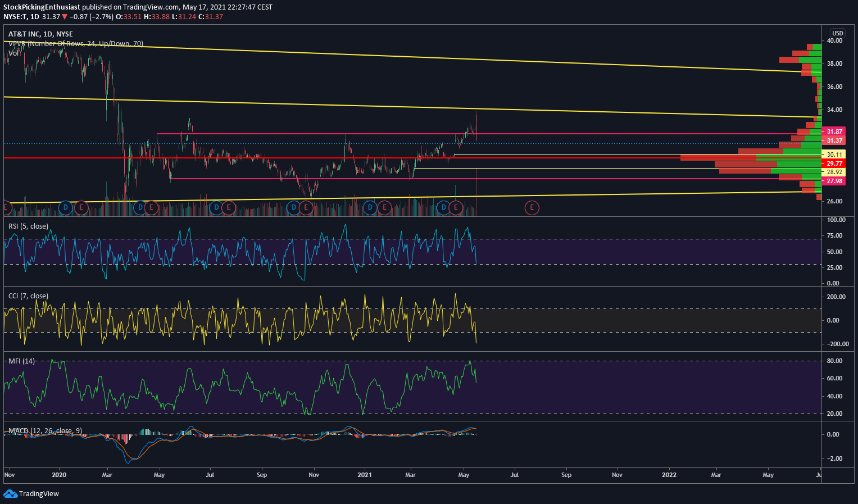This screenshot has height=504, width=858.
Task: Click the 27.98 pink price label
Action: [834, 181]
